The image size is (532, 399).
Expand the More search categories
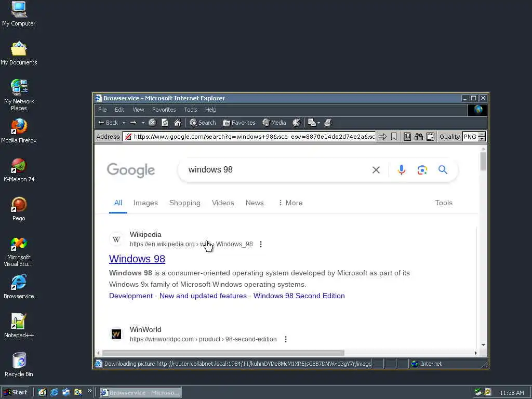tap(290, 203)
